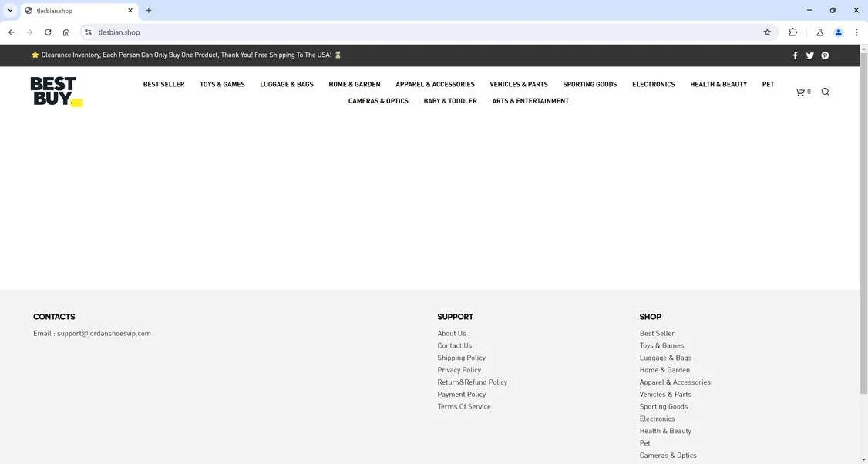
Task: Open the browser profile avatar
Action: pos(838,32)
